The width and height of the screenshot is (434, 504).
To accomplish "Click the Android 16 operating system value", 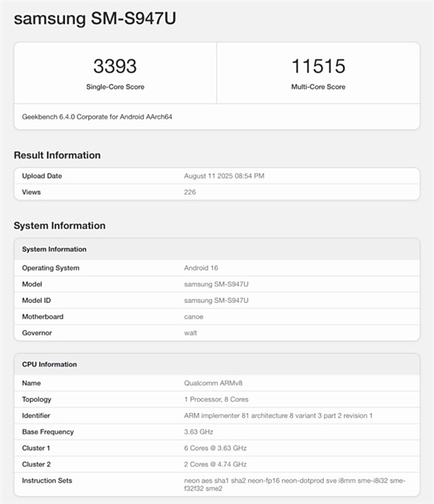I will tap(201, 268).
